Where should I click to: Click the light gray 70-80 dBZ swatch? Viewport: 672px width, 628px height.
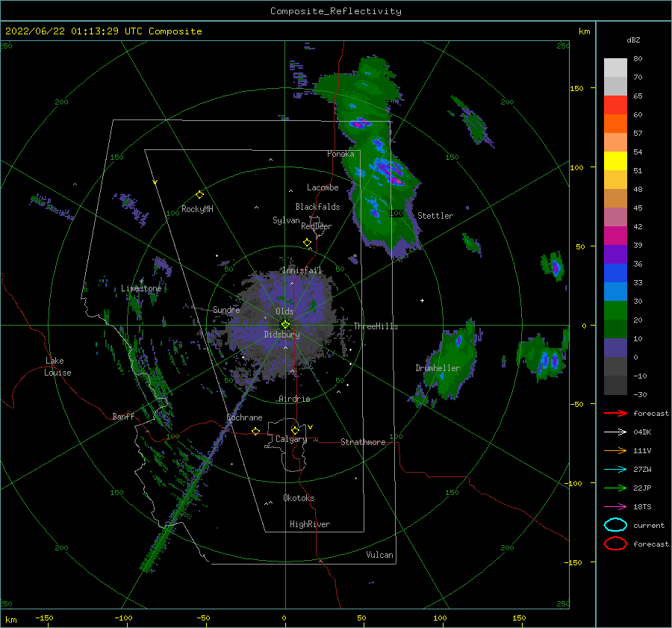(x=615, y=68)
